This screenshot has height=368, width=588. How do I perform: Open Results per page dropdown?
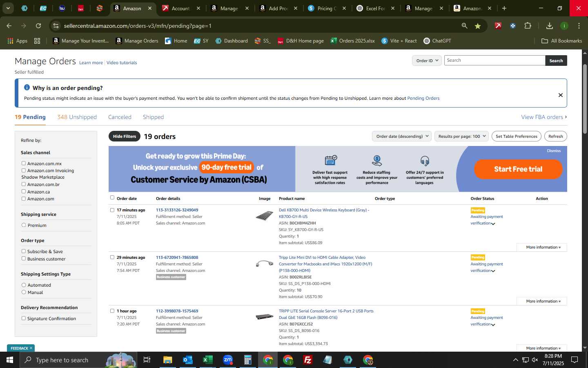(x=461, y=136)
